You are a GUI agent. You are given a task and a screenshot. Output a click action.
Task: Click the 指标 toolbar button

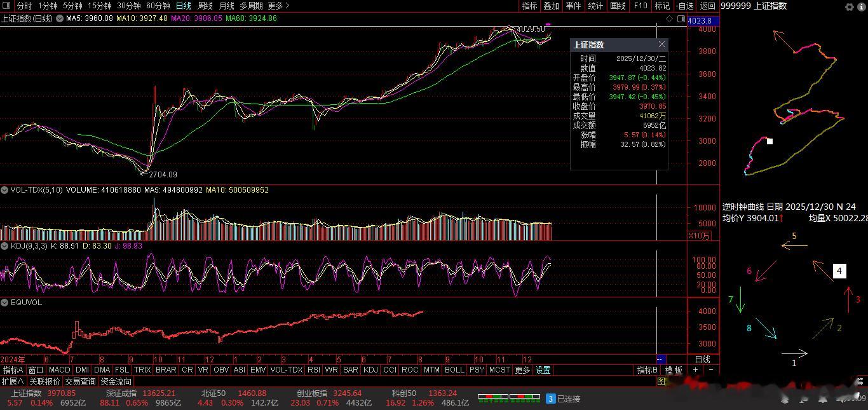click(x=529, y=6)
